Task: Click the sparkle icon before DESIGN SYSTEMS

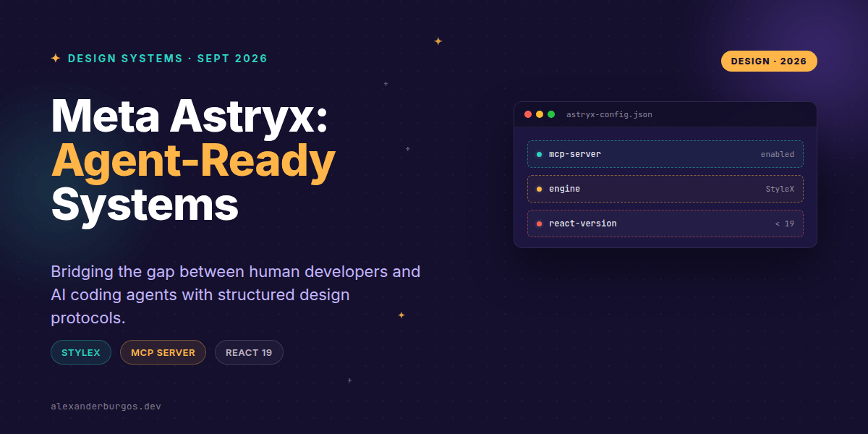Action: tap(56, 59)
